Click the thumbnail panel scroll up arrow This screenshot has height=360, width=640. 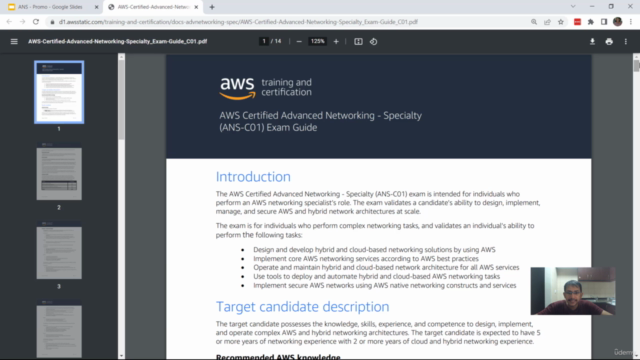pyautogui.click(x=121, y=57)
